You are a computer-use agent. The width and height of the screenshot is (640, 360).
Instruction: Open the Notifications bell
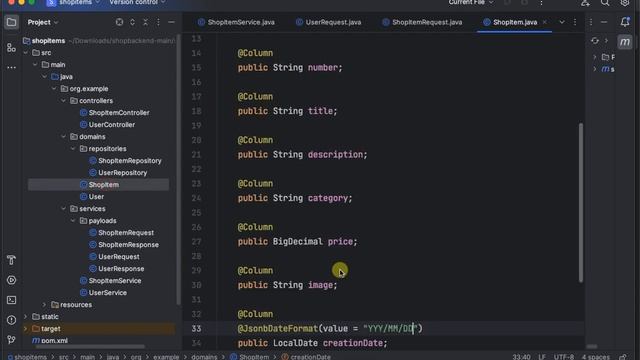[x=625, y=22]
